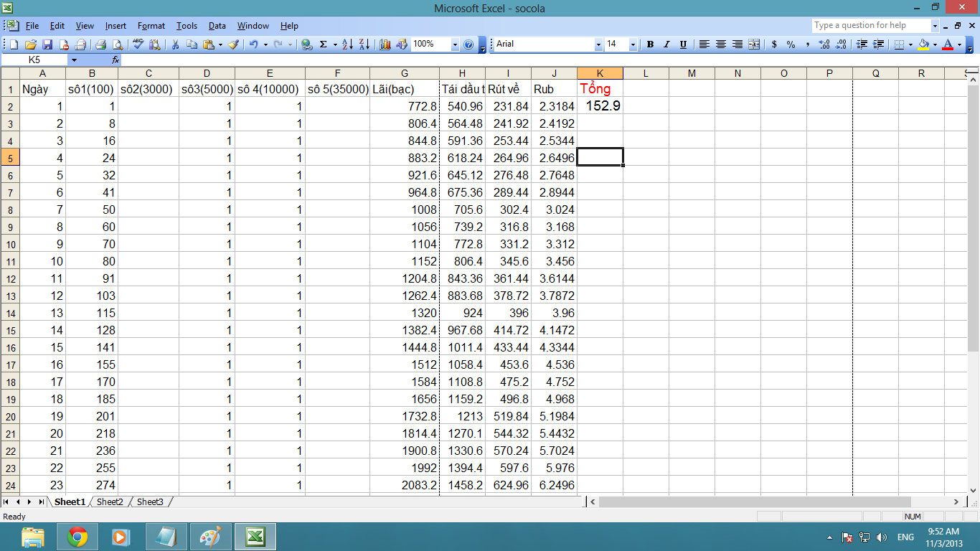Click the yellow Fill Color bucket
Image resolution: width=980 pixels, height=551 pixels.
coord(923,44)
